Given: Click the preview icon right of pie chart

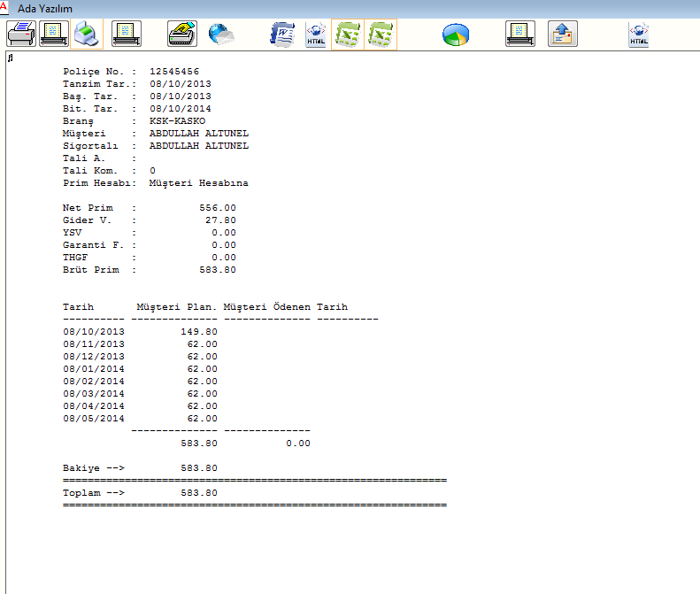Looking at the screenshot, I should (x=520, y=35).
